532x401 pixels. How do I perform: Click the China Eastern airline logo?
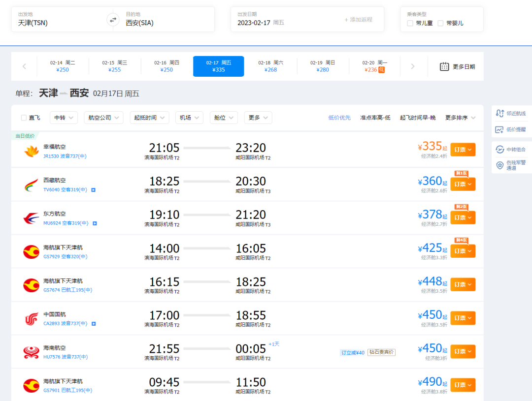[x=31, y=218]
